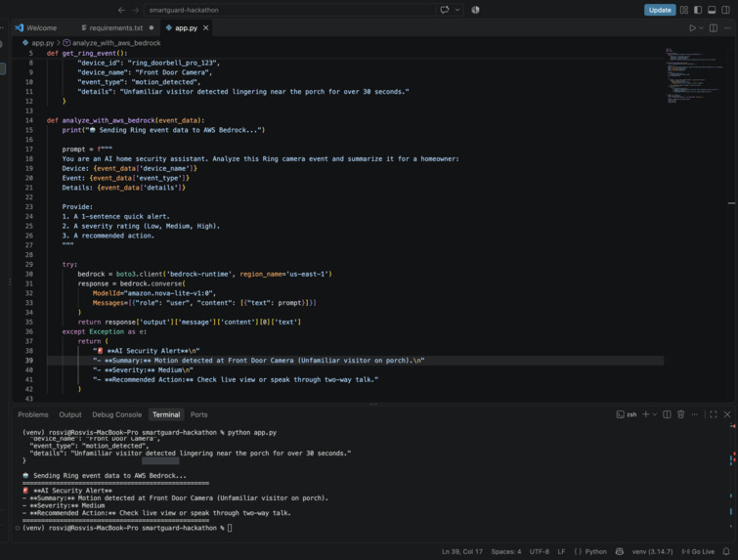738x560 pixels.
Task: Click the 'except Exception as e:' line
Action: 104,331
